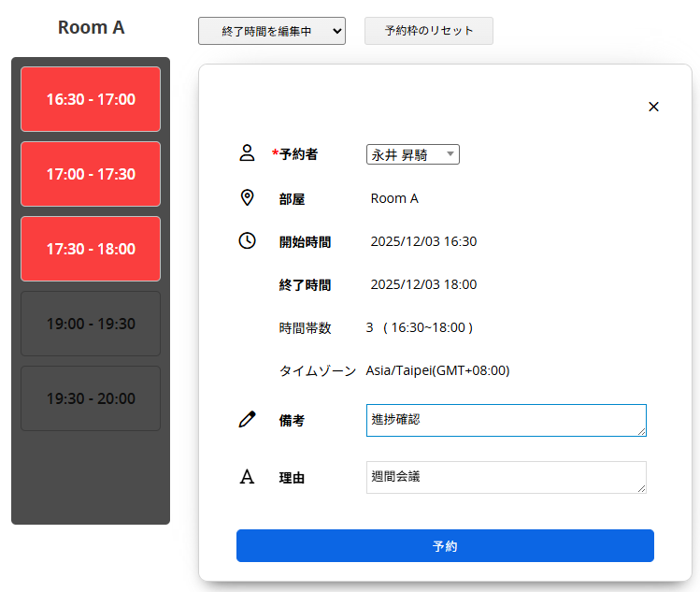Click the 終了時間 value 2025/12/03 18:00
The height and width of the screenshot is (592, 700).
point(423,284)
